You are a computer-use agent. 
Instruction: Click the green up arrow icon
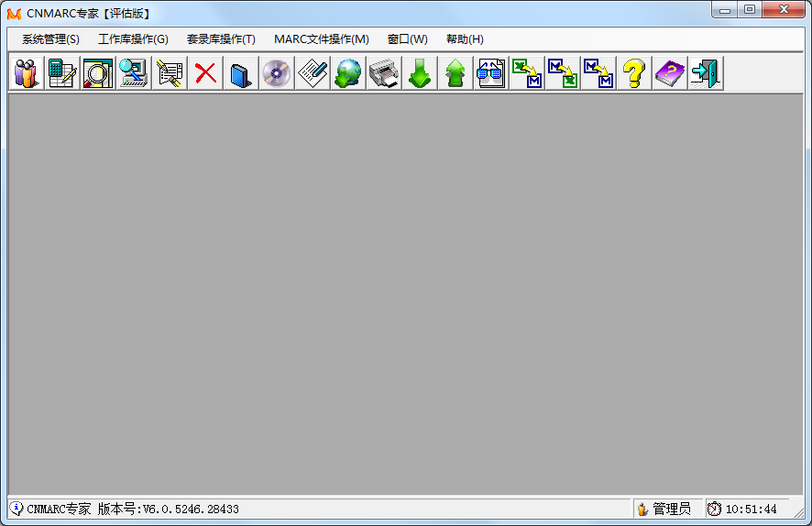(x=455, y=73)
